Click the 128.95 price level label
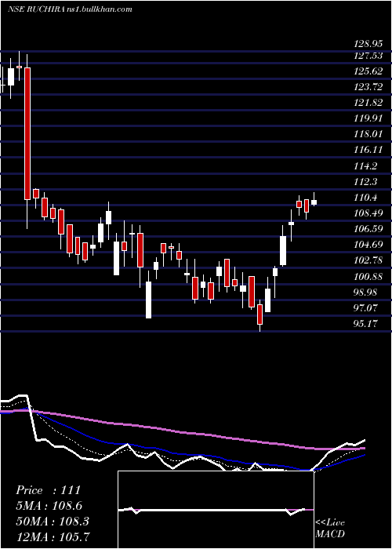This screenshot has width=392, height=549. click(x=368, y=44)
